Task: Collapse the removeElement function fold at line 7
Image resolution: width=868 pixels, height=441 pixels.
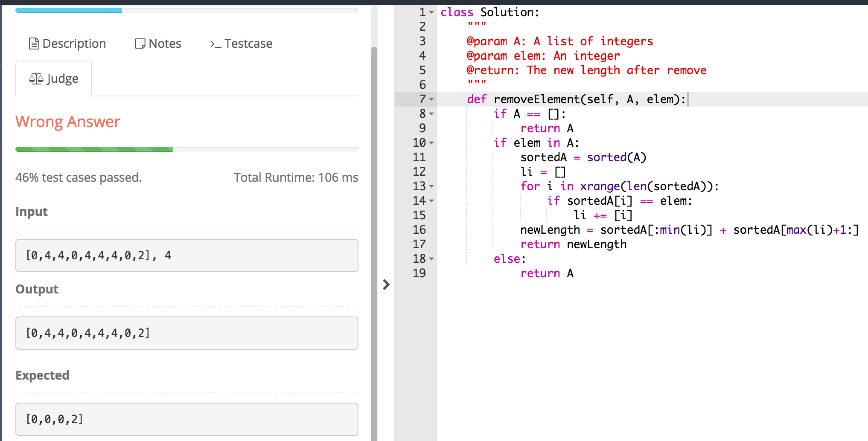Action: pos(431,99)
